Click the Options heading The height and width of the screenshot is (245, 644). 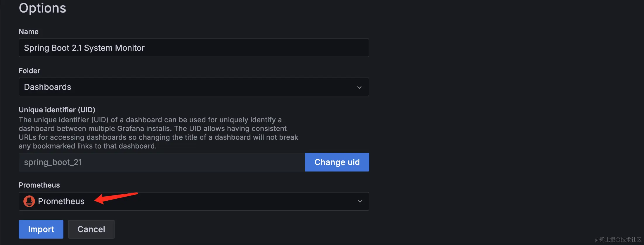click(x=42, y=8)
